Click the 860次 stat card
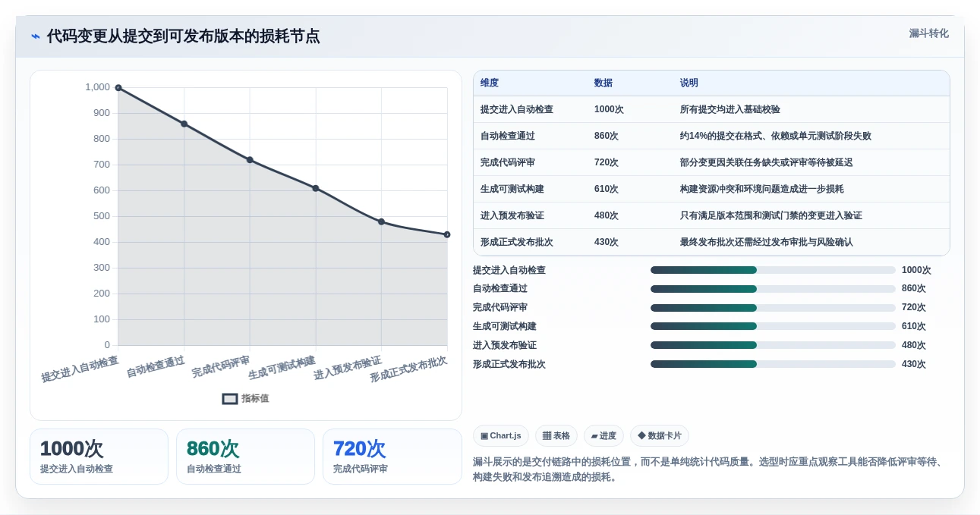The image size is (980, 515). click(245, 457)
